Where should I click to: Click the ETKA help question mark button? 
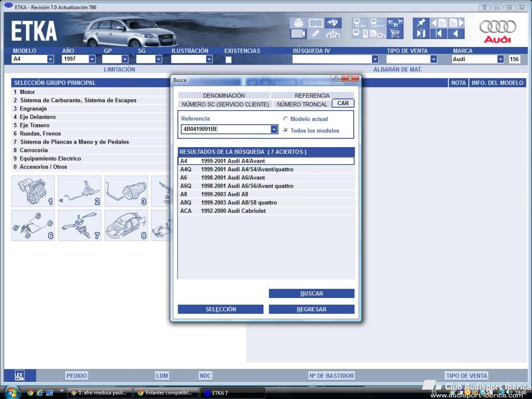tap(485, 7)
